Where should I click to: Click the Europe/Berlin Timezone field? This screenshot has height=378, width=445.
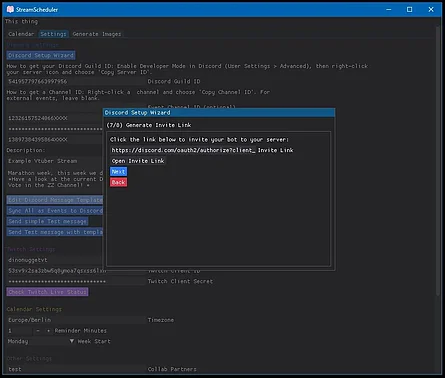[76, 320]
